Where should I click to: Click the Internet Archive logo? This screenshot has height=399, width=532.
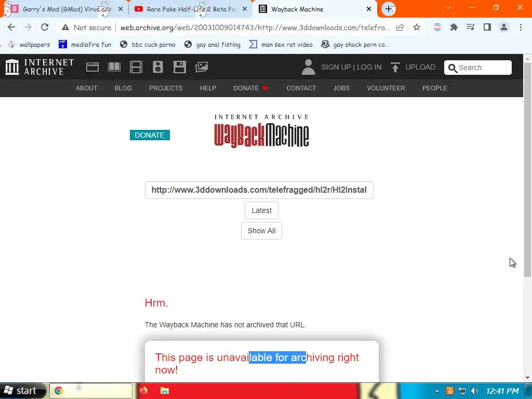coord(39,67)
